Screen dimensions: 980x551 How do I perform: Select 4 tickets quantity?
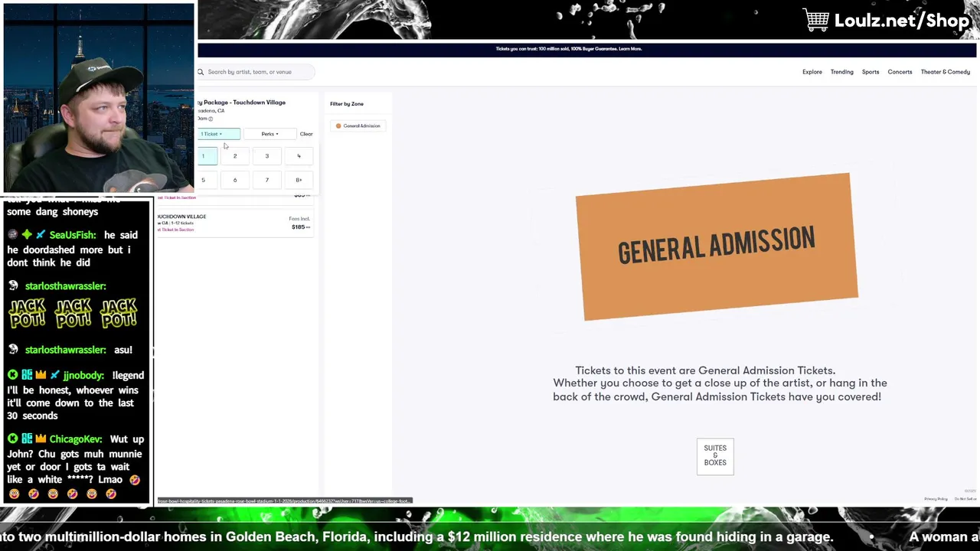(299, 156)
